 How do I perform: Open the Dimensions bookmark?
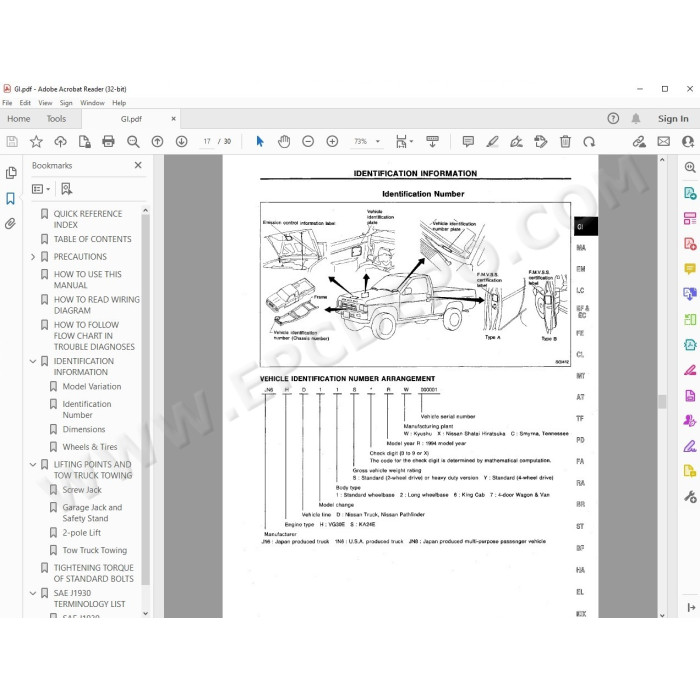pyautogui.click(x=84, y=429)
